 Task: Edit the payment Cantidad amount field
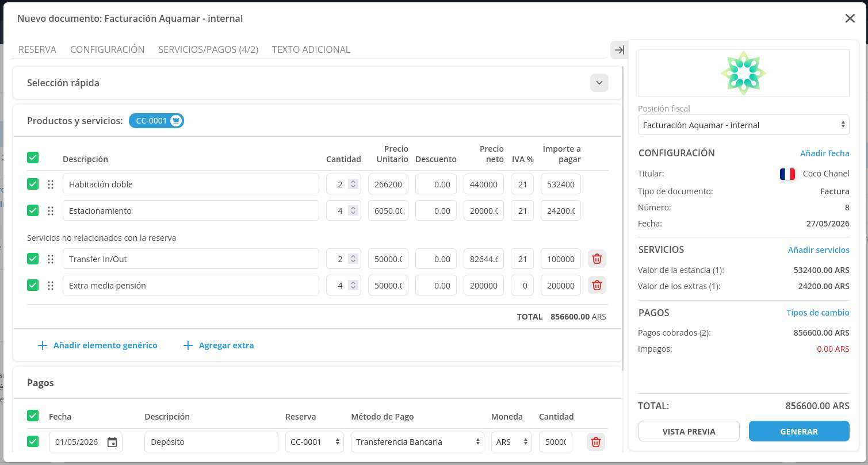point(556,442)
